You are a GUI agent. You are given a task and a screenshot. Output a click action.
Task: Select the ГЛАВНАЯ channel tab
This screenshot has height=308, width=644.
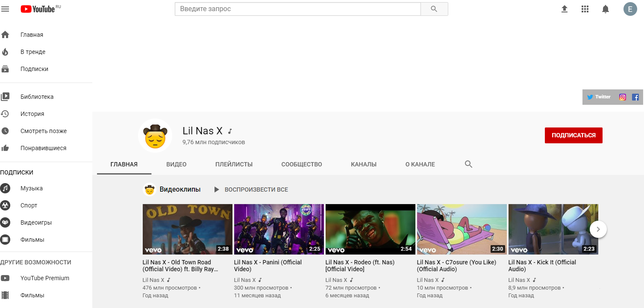(x=124, y=164)
